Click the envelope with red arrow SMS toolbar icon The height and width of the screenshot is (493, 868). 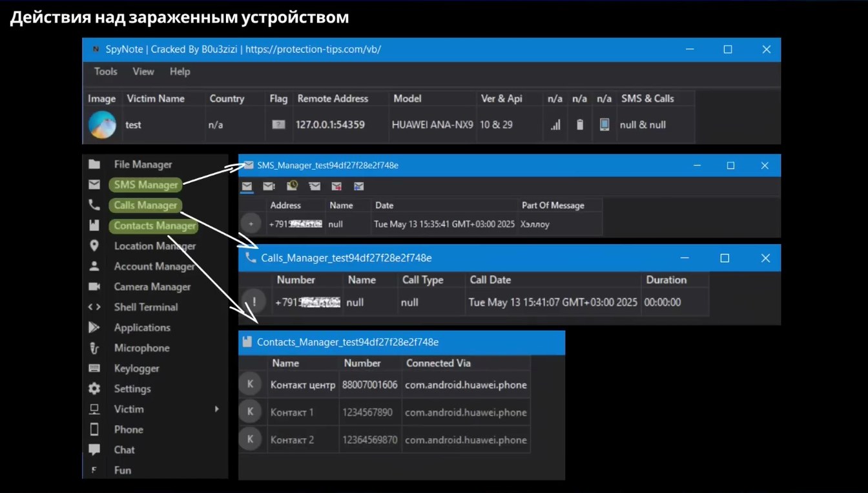336,187
